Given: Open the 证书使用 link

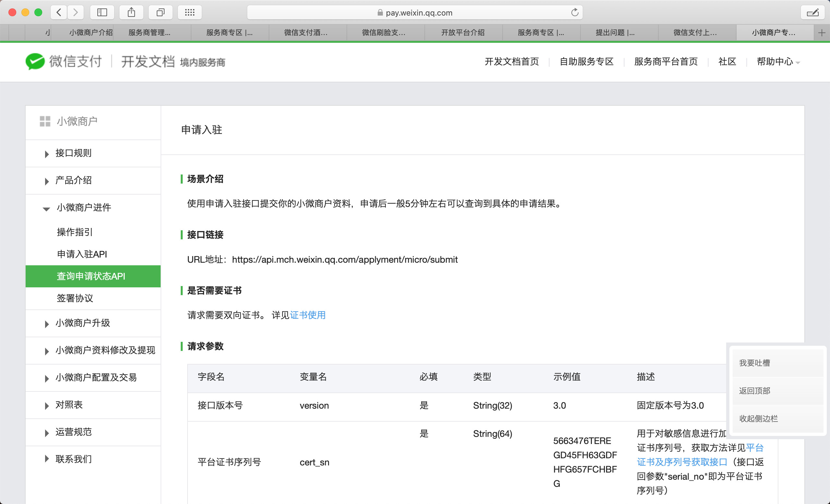Looking at the screenshot, I should coord(308,315).
